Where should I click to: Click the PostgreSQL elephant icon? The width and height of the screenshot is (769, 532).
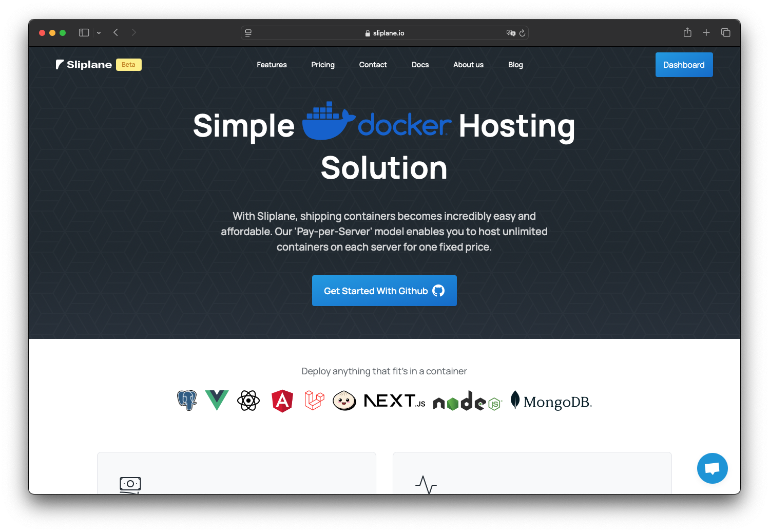tap(187, 401)
